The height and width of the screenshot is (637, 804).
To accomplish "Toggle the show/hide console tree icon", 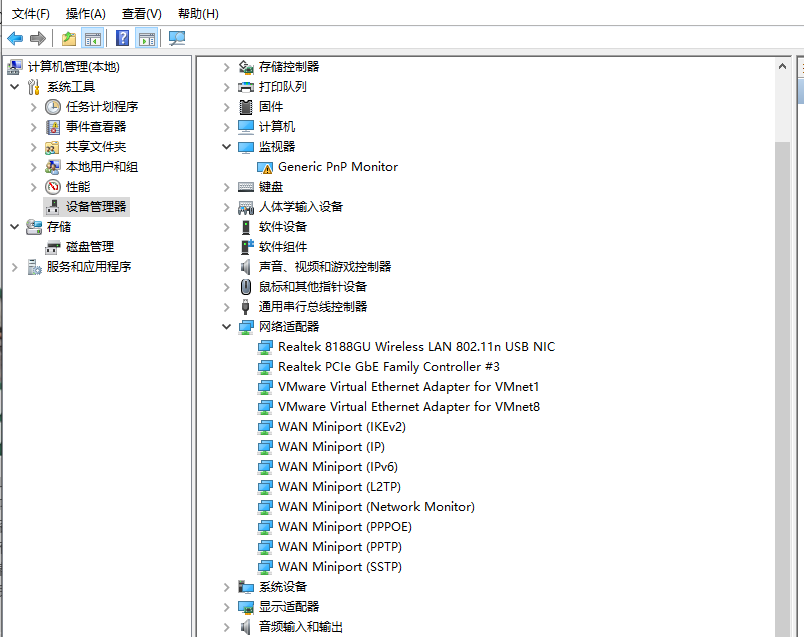I will tap(93, 38).
